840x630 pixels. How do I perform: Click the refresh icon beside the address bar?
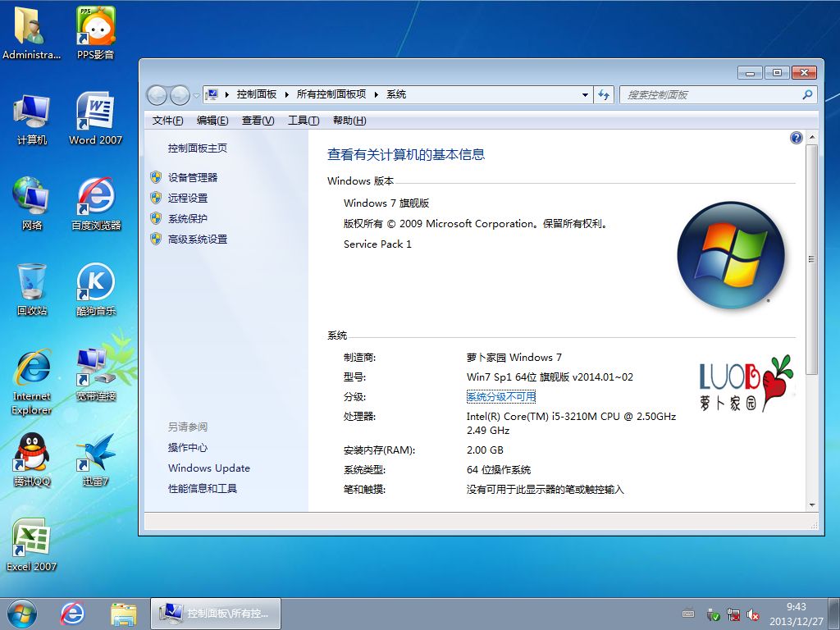coord(604,95)
